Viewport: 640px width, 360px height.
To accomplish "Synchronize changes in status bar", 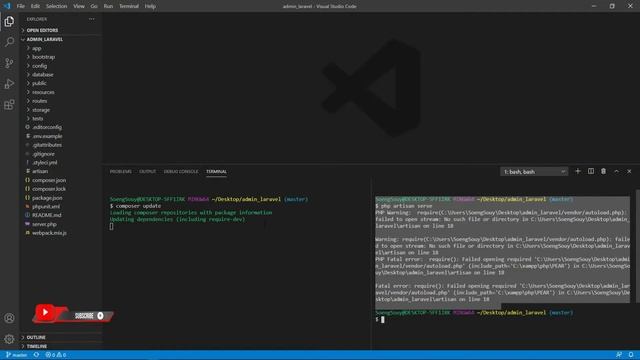I will tap(36, 355).
